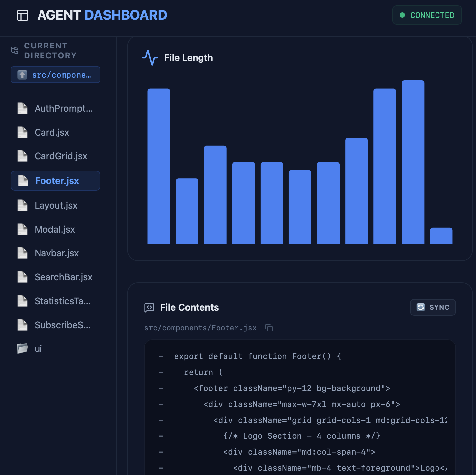Image resolution: width=476 pixels, height=475 pixels.
Task: Click the CURRENT DIRECTORY label
Action: [x=50, y=50]
